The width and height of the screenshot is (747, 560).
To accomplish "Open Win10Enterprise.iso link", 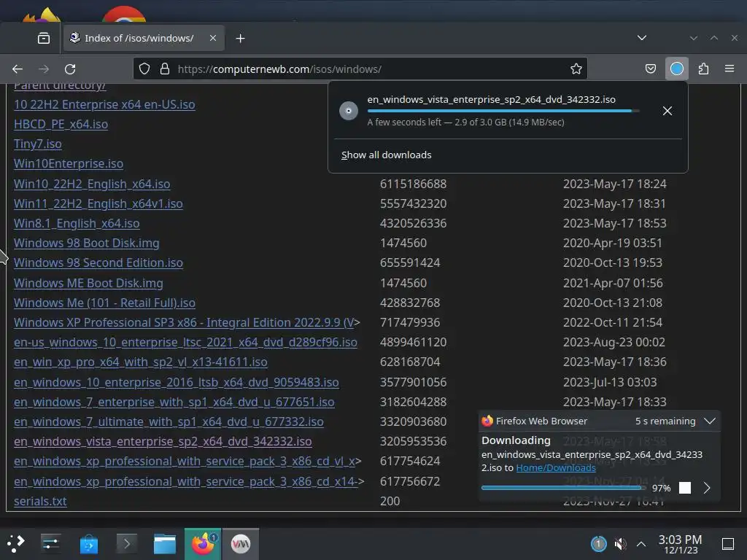I will (x=69, y=163).
